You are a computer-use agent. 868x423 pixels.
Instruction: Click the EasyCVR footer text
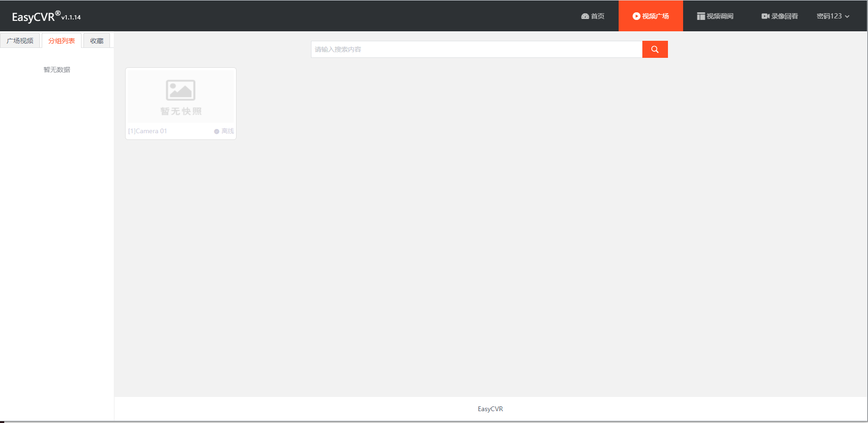tap(490, 409)
